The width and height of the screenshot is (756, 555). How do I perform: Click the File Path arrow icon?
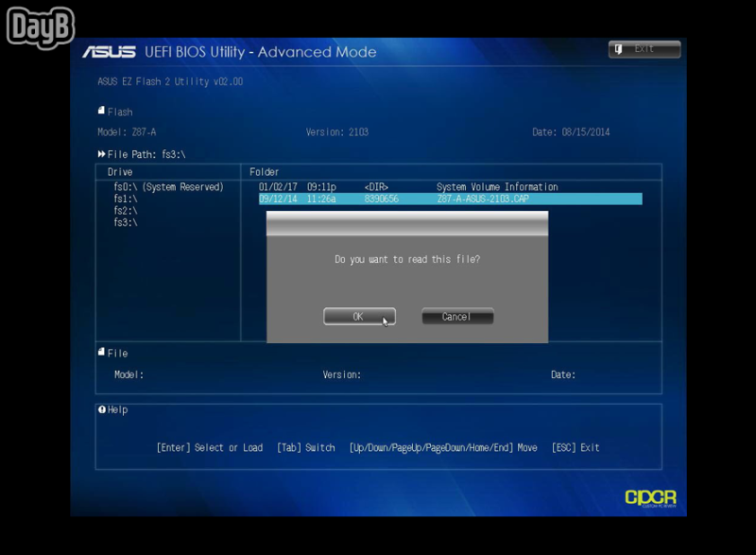point(101,154)
